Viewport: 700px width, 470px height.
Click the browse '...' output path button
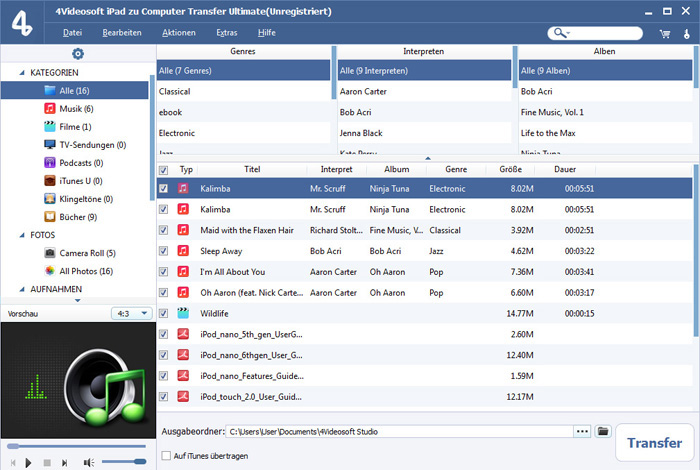click(582, 431)
